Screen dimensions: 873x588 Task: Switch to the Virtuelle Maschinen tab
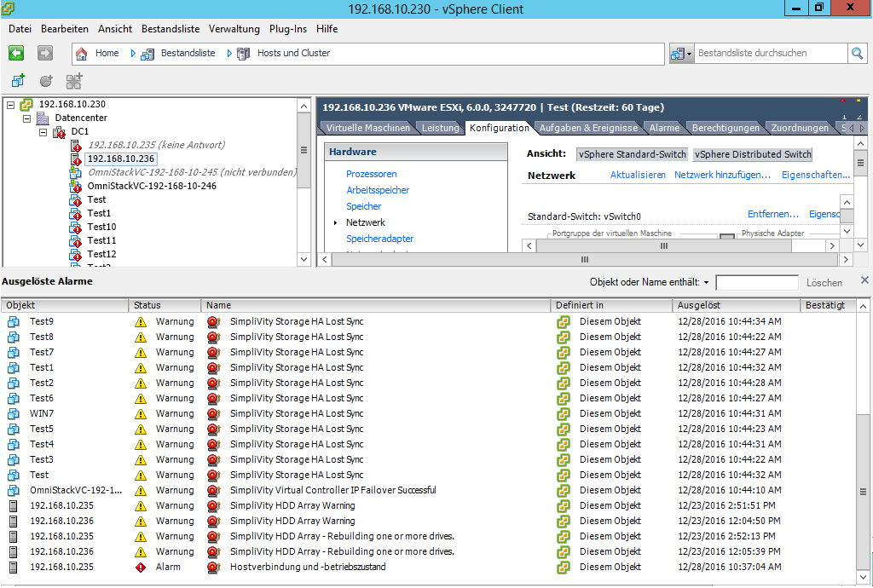[x=367, y=128]
